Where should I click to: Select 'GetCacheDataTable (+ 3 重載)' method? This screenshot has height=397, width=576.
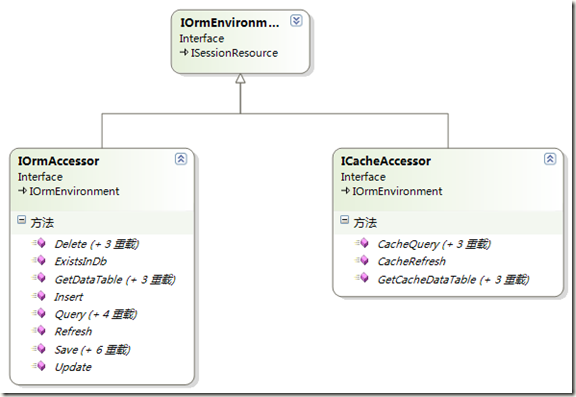pos(453,280)
